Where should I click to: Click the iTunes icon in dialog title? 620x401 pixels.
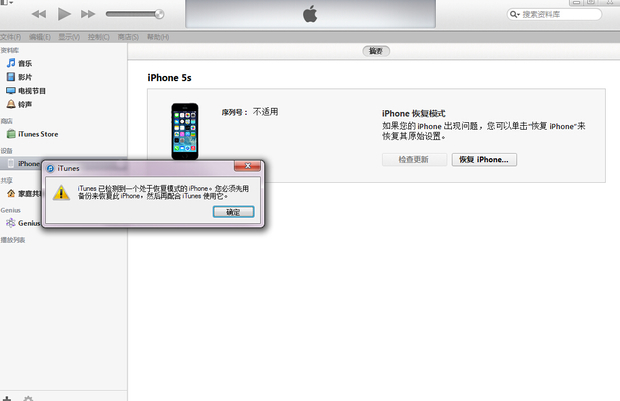(50, 168)
